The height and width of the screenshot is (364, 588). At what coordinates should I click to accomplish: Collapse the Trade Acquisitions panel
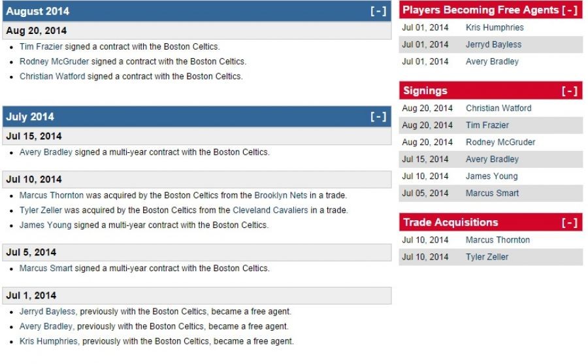pyautogui.click(x=570, y=223)
